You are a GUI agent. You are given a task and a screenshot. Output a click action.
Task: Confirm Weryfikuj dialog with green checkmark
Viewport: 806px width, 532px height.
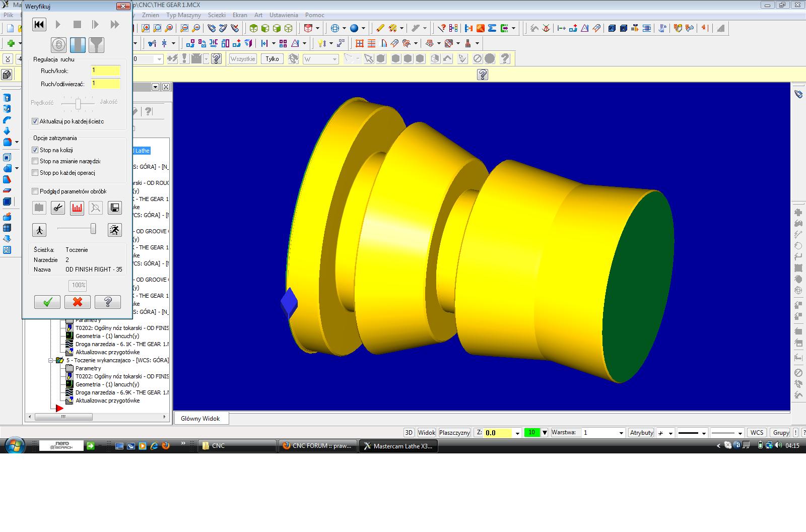click(x=47, y=302)
